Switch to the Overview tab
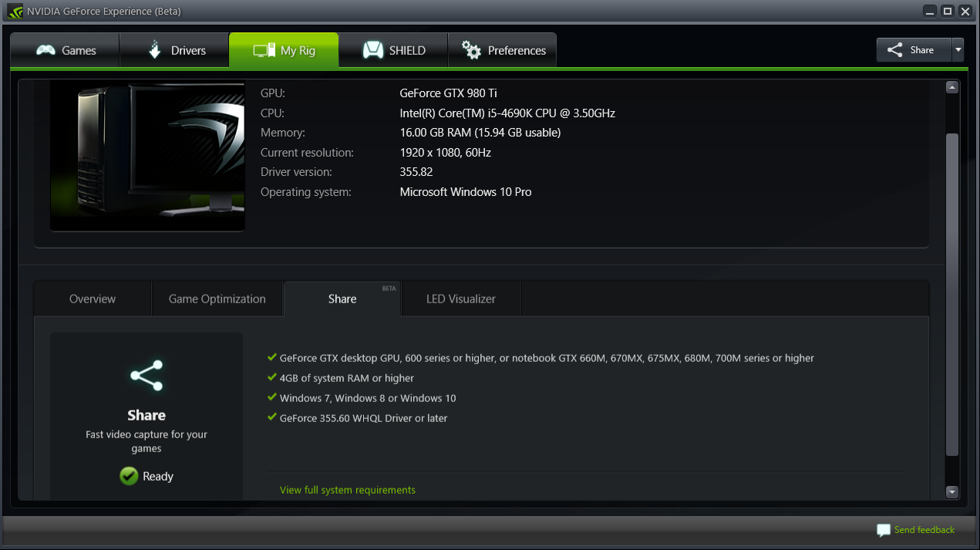This screenshot has height=550, width=980. pyautogui.click(x=93, y=299)
